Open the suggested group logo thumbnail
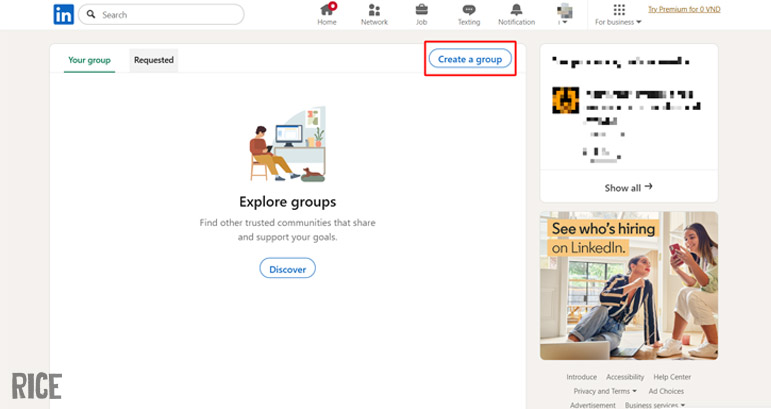 (565, 100)
